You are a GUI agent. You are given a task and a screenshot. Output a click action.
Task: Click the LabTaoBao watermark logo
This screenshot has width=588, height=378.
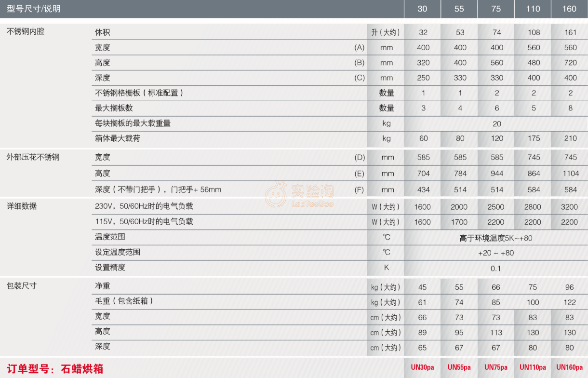click(299, 194)
